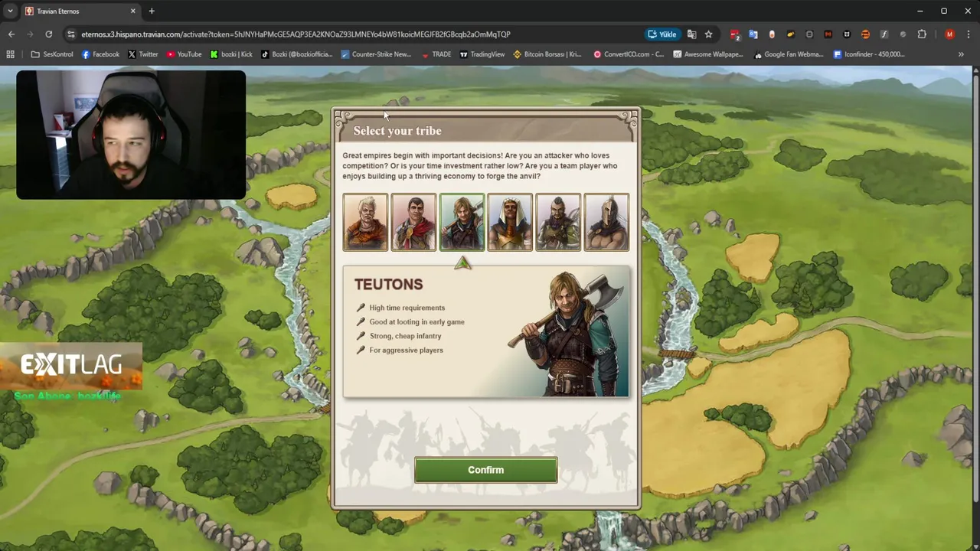
Task: Select the Teuton tribe portrait
Action: coord(462,223)
